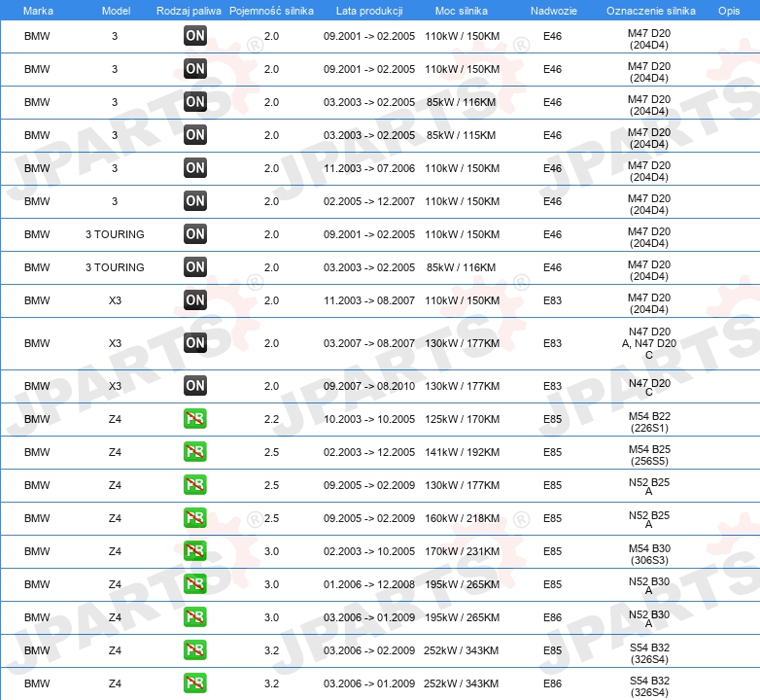760x700 pixels.
Task: Select the 02.2003 -> 10.2005 date cell
Action: coord(369,551)
